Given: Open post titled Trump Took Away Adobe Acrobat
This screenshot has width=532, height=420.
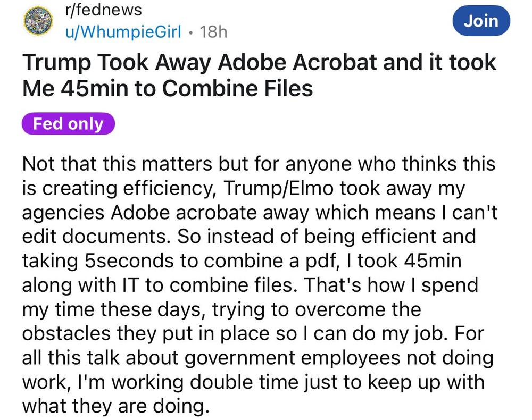Looking at the screenshot, I should (259, 75).
